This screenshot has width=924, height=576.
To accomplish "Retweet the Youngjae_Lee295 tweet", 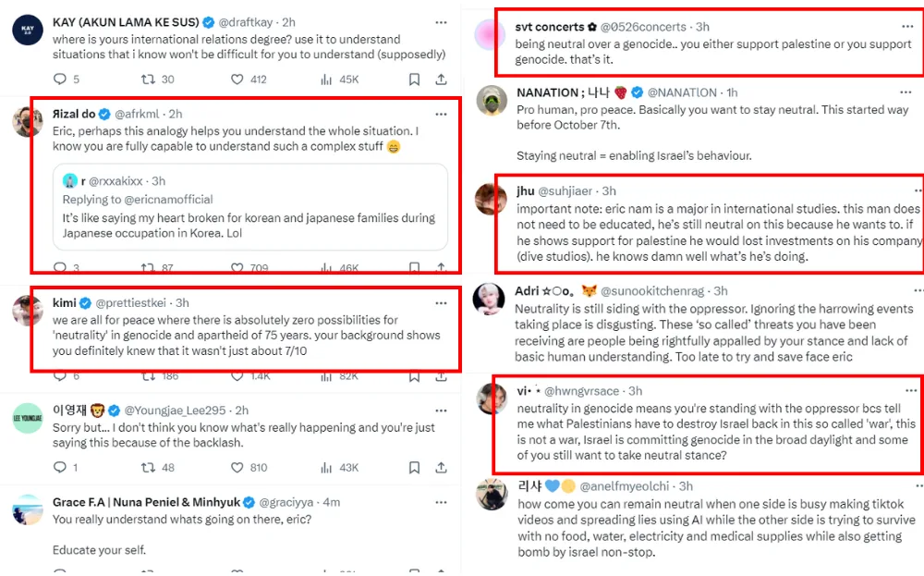I will tap(147, 468).
